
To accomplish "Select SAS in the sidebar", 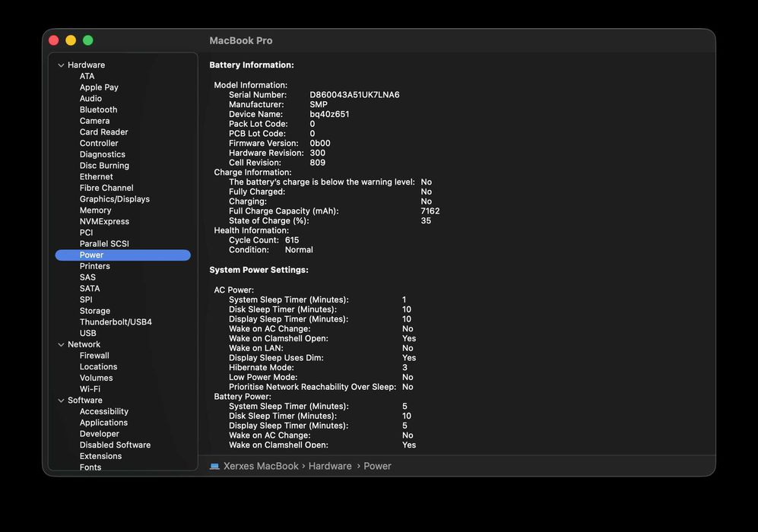I will pos(87,277).
